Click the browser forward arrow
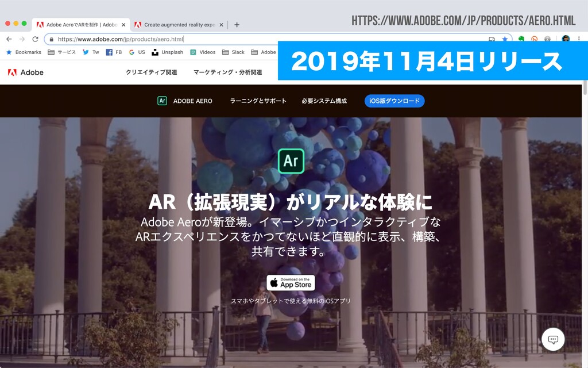Image resolution: width=588 pixels, height=368 pixels. point(22,39)
